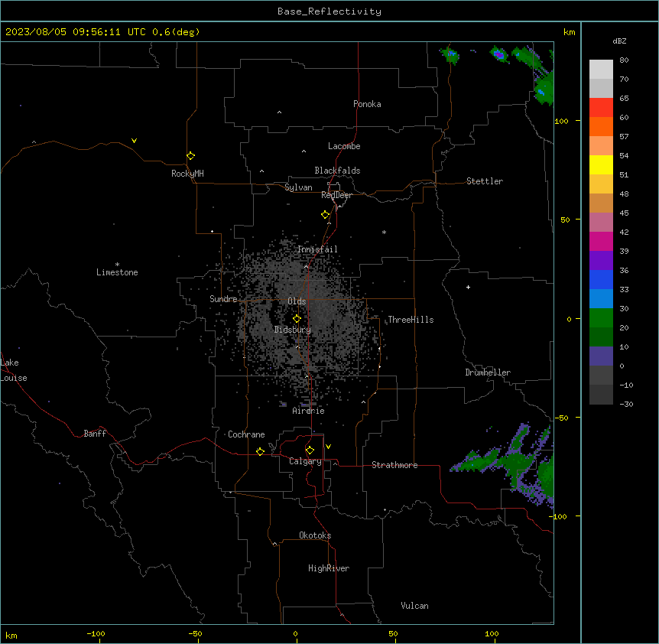
Task: Click the Vulcan town label
Action: point(414,606)
